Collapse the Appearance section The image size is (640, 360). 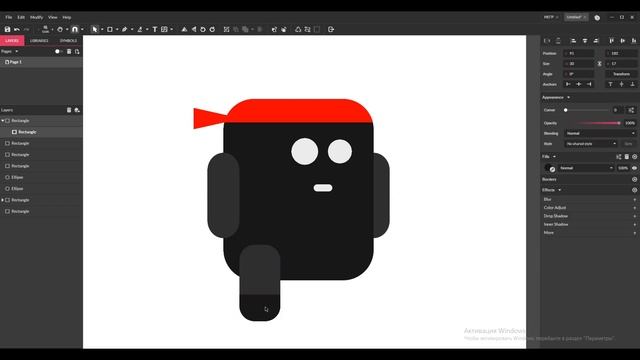click(568, 98)
